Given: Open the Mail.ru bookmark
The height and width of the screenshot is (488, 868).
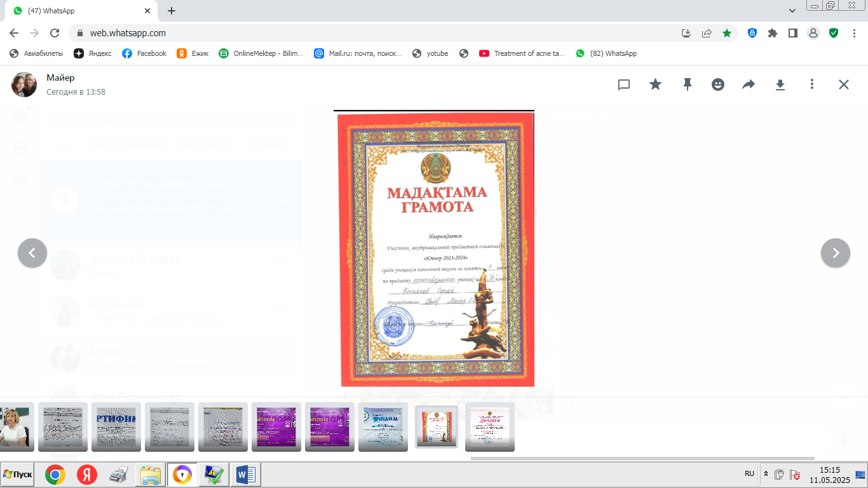Looking at the screenshot, I should pyautogui.click(x=358, y=53).
